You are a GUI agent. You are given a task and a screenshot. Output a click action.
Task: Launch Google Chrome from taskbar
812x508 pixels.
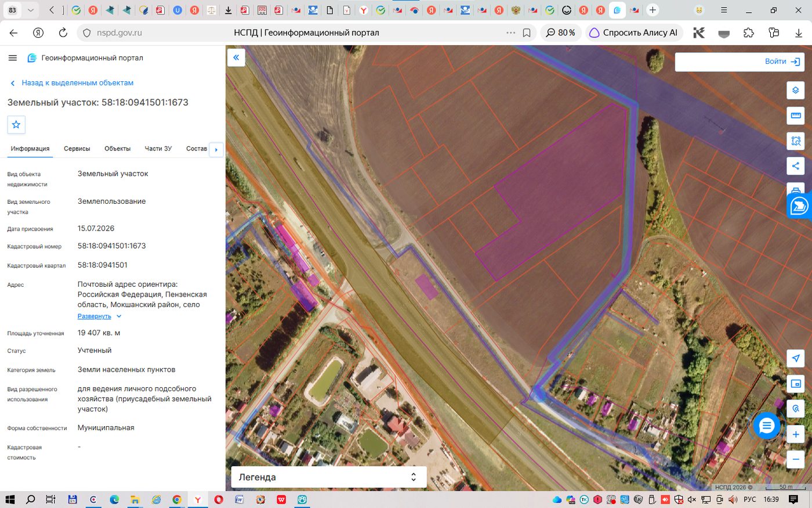coord(177,499)
